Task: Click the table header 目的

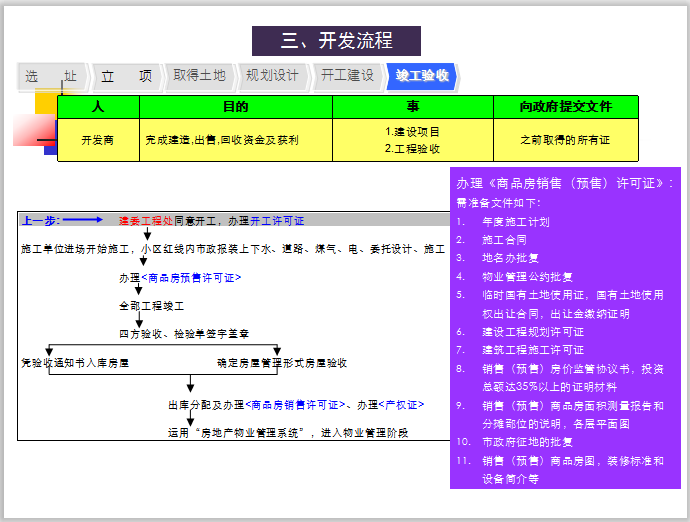Action: point(235,107)
